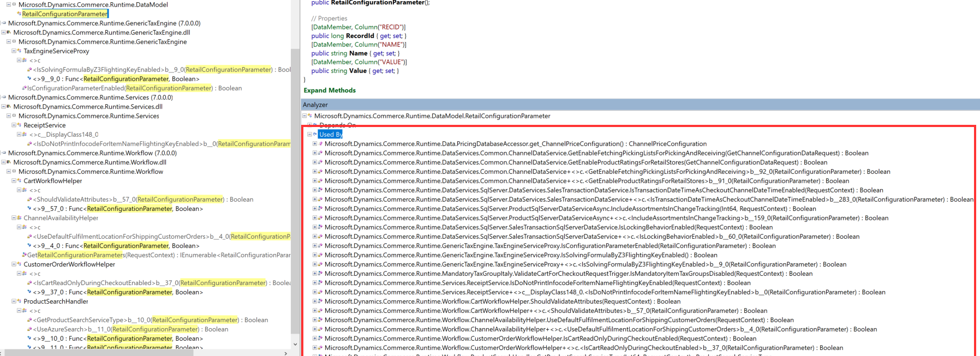Click the GenericTaxEngine.dll module icon
The width and height of the screenshot is (980, 356).
coord(9,32)
